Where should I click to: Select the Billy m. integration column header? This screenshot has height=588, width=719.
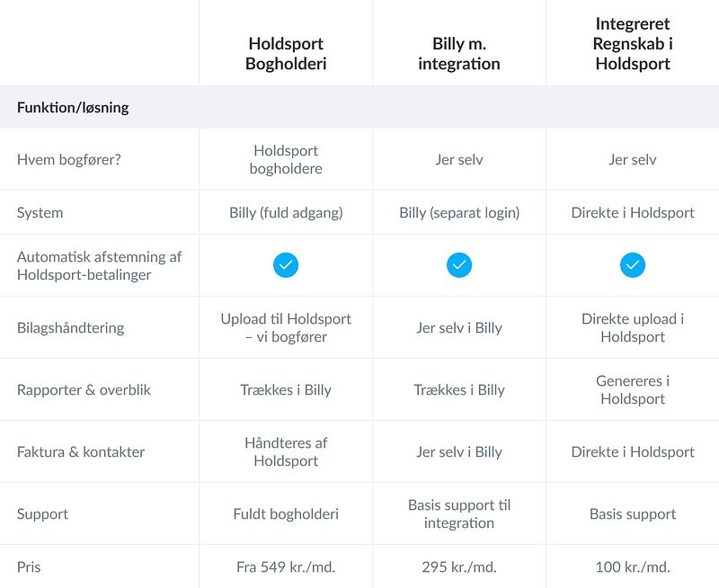point(459,54)
